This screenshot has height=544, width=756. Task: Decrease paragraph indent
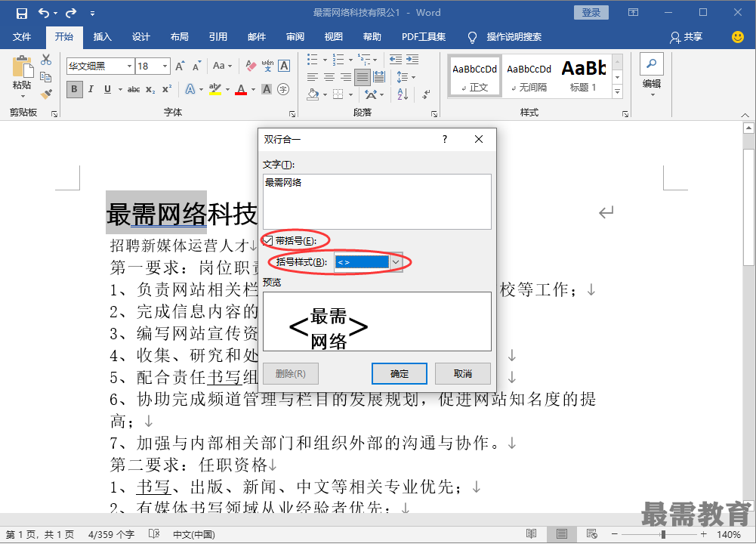(x=395, y=60)
